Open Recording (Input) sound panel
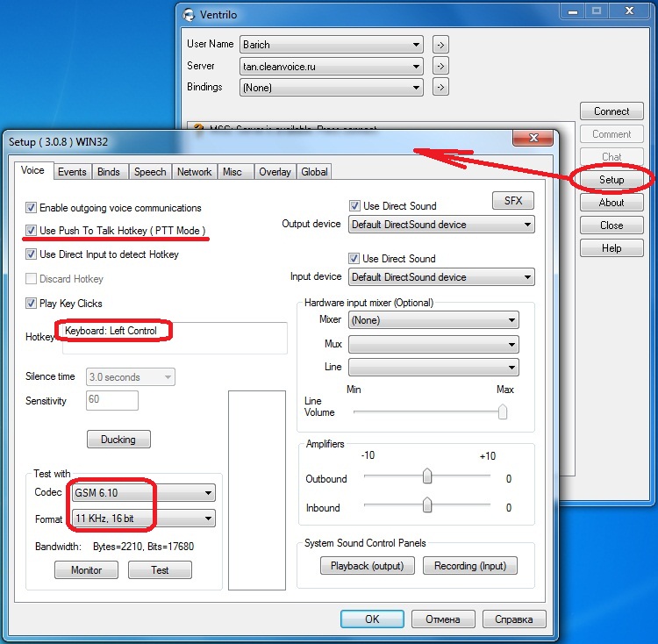Viewport: 658px width, 644px height. pos(470,566)
